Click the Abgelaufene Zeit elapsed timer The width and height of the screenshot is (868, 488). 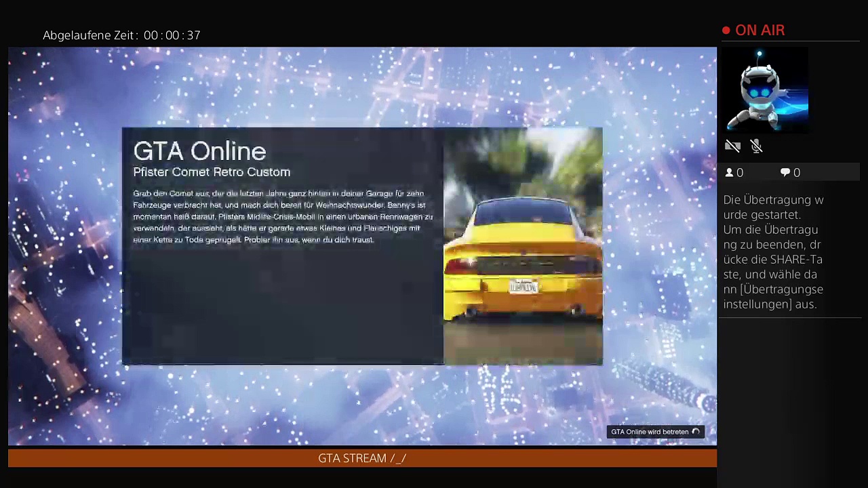click(x=121, y=35)
